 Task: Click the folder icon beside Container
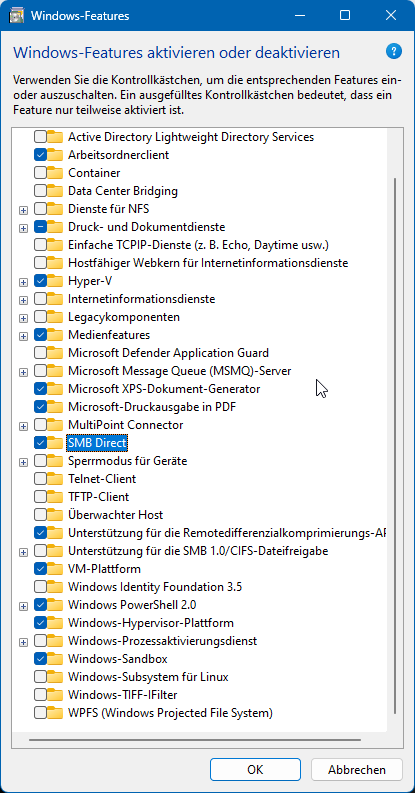pyautogui.click(x=55, y=173)
